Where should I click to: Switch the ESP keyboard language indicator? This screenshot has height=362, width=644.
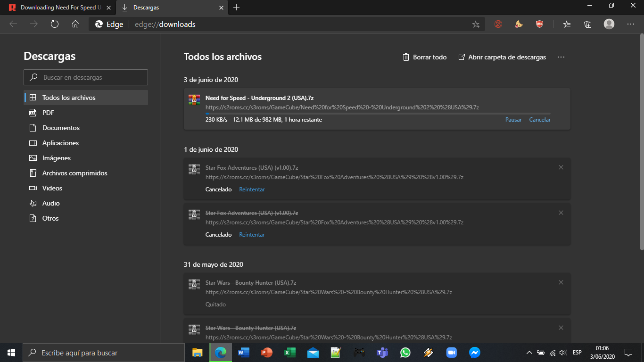click(x=577, y=353)
